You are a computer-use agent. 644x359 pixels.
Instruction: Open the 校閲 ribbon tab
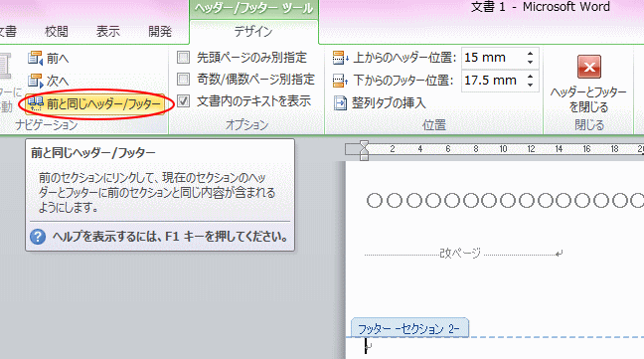(x=57, y=31)
